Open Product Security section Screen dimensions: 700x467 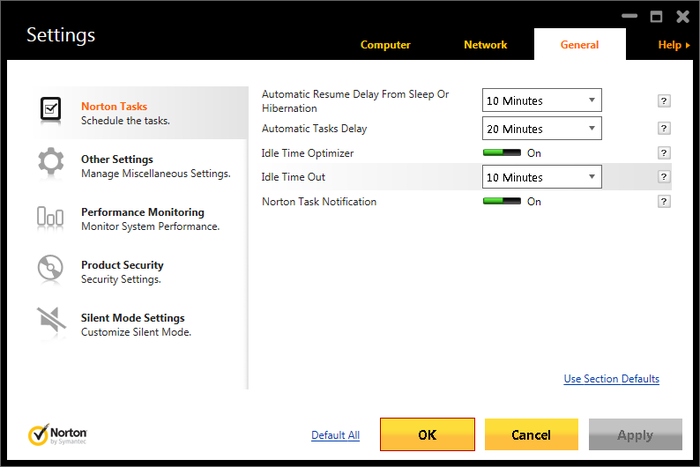pos(141,271)
